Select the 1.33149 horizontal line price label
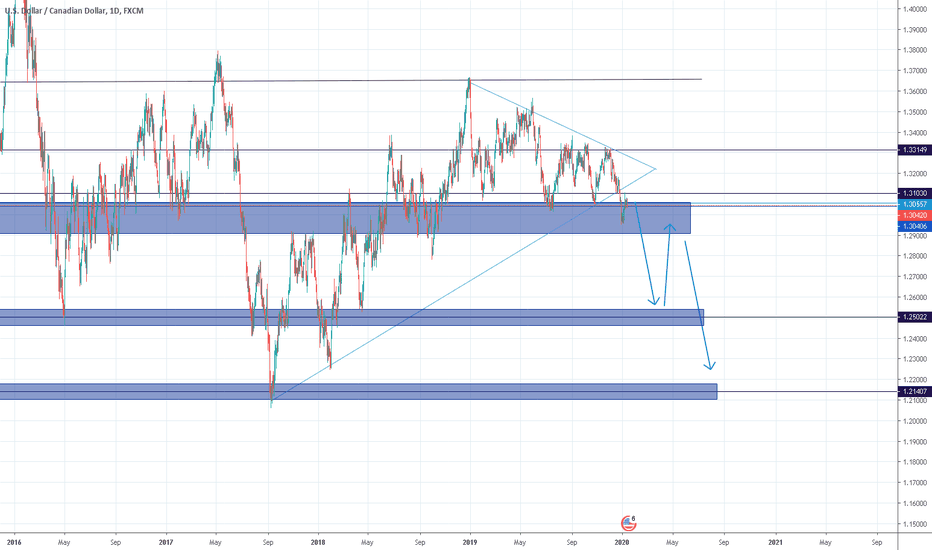This screenshot has height=550, width=932. click(911, 150)
